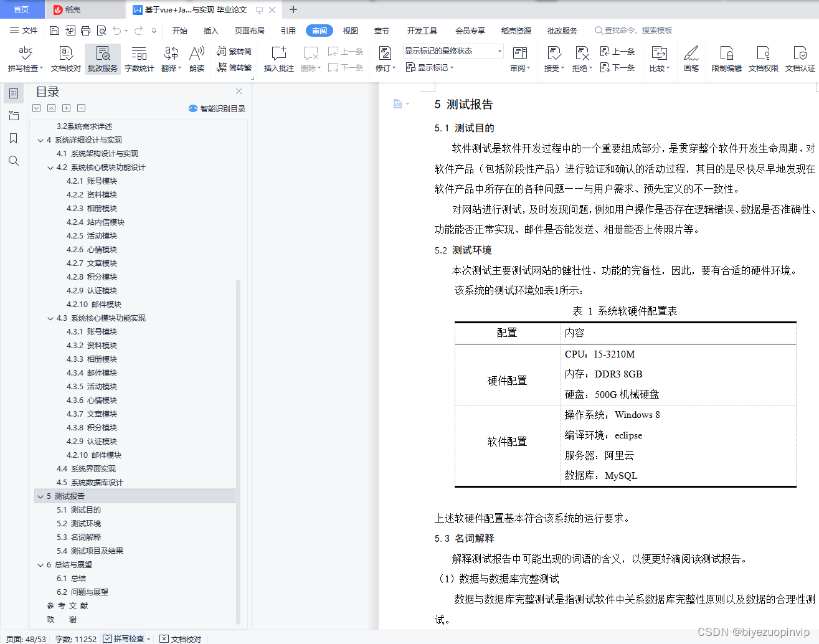Open a new tab with plus button
This screenshot has height=644, width=819.
point(293,9)
